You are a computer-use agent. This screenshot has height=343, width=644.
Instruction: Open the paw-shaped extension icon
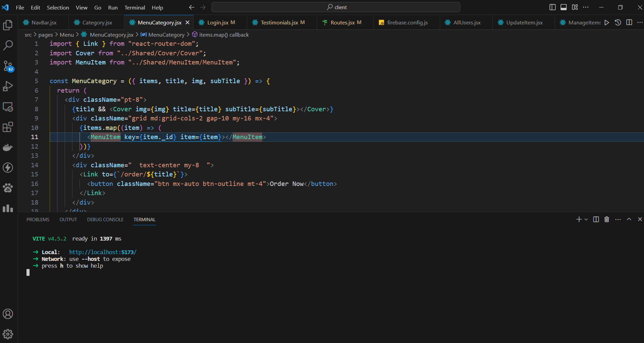click(8, 188)
